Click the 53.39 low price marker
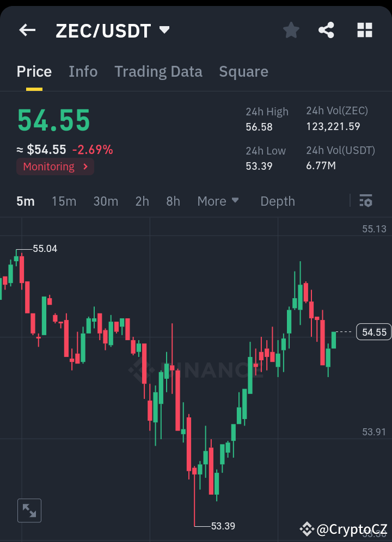Screen dimensions: 392x542 [x=223, y=526]
